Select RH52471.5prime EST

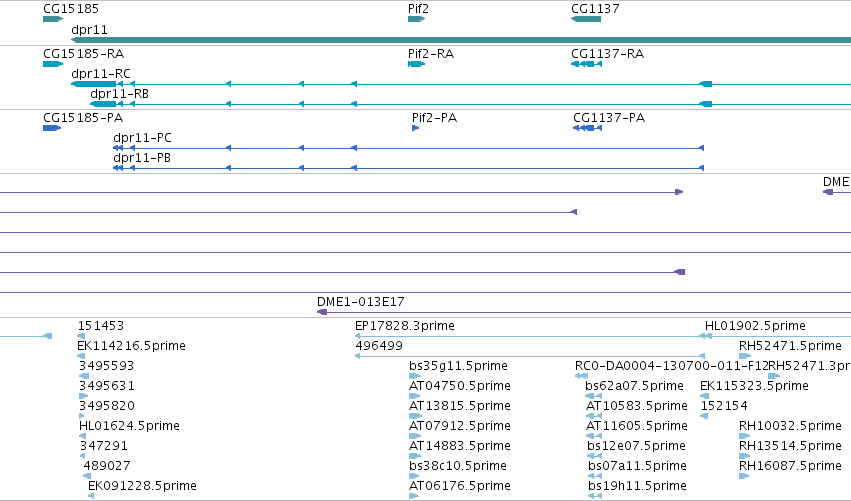click(745, 356)
